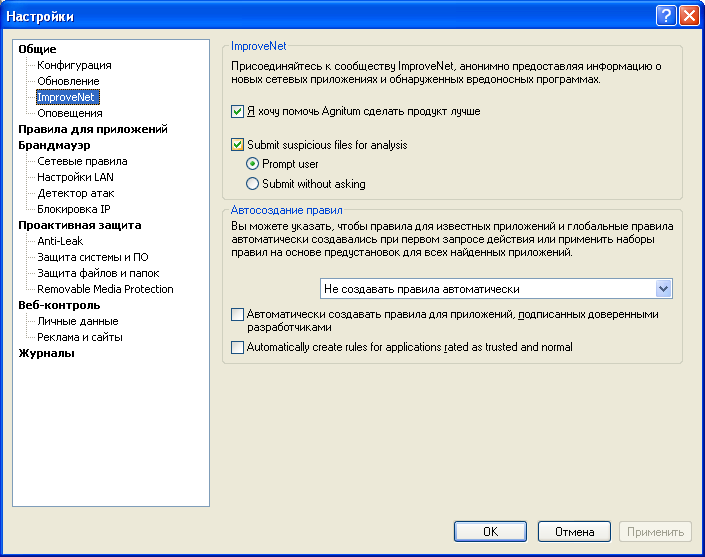Choose Submit without asking option
Viewport: 705px width, 557px height.
tap(252, 184)
